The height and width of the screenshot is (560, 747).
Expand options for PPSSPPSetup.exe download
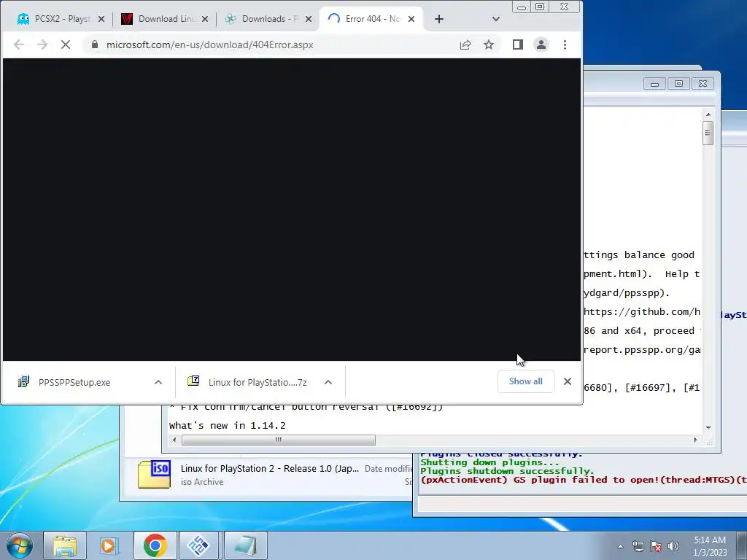click(158, 382)
